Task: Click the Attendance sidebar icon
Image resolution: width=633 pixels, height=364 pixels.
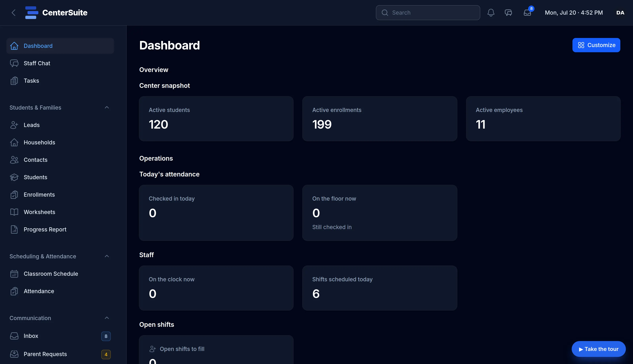Action: 14,291
